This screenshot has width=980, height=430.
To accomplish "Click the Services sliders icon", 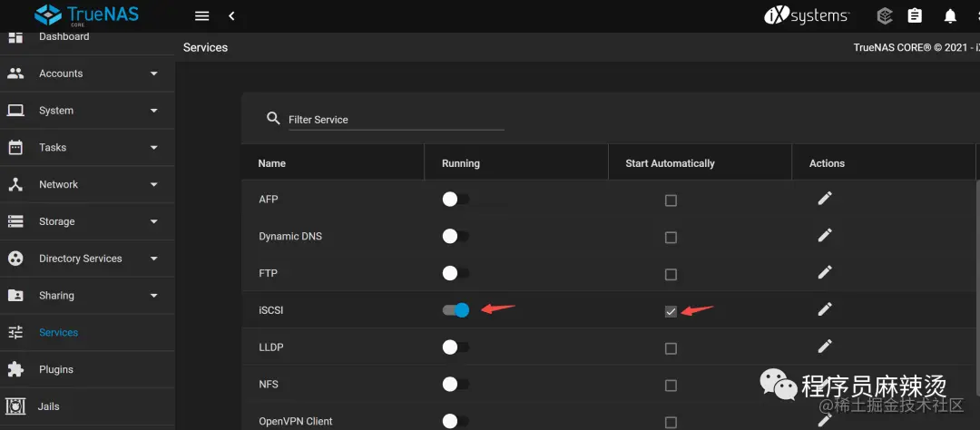I will click(15, 332).
